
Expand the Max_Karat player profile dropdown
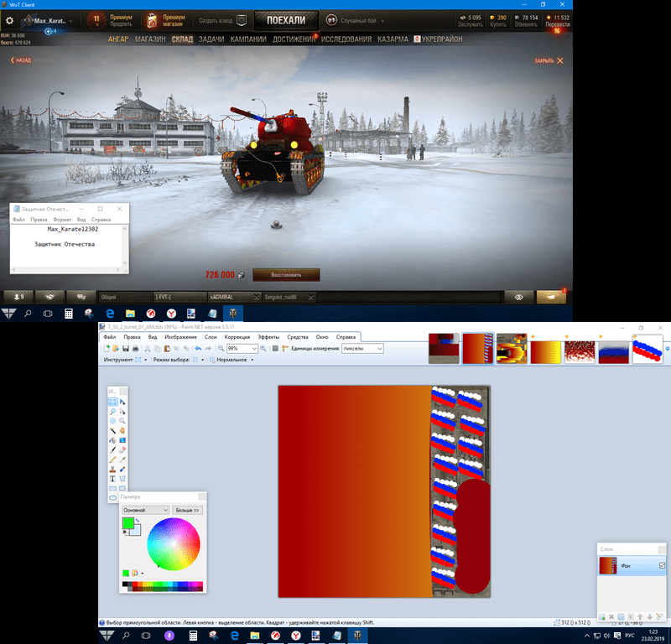pos(70,21)
